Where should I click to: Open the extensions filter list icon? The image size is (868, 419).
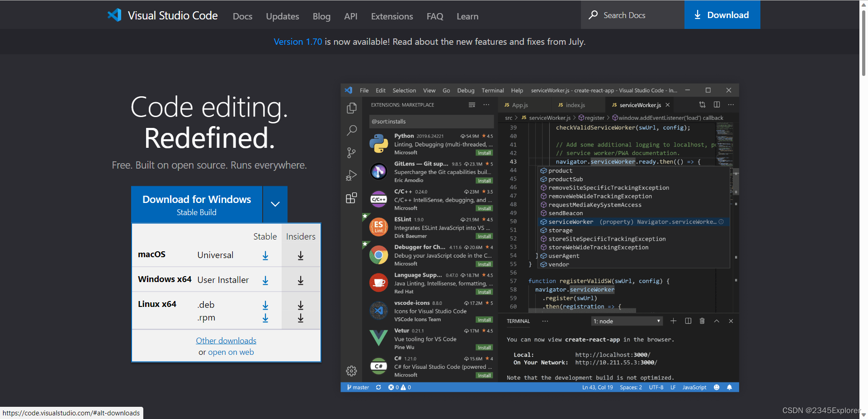(x=472, y=104)
